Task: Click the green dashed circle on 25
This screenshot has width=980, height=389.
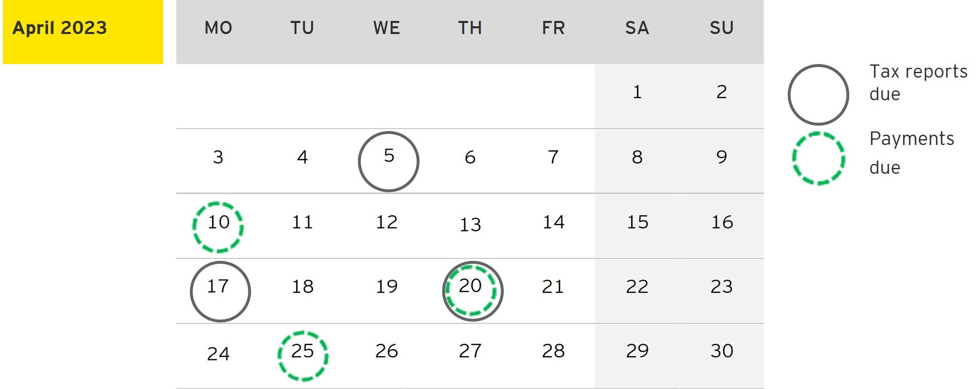Action: point(303,356)
